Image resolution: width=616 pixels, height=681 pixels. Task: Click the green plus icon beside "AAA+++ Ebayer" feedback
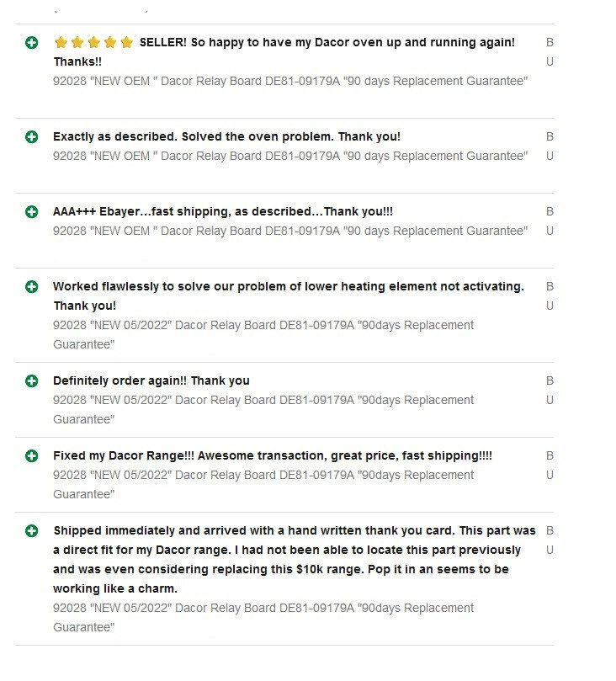click(32, 211)
